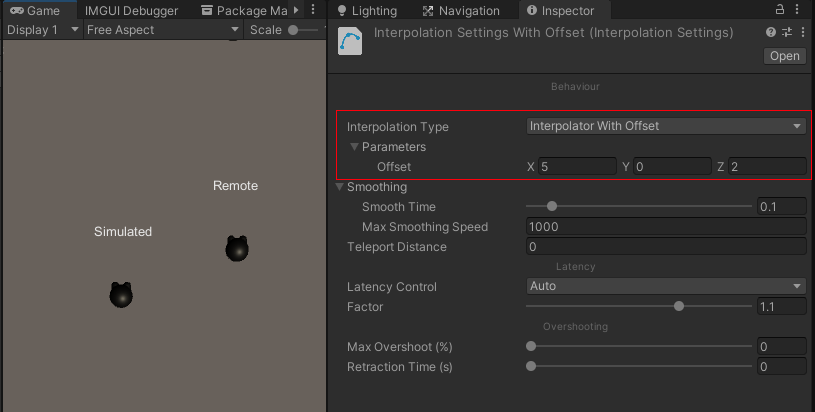The width and height of the screenshot is (815, 412).
Task: Click the Factor slider handle
Action: click(x=679, y=306)
